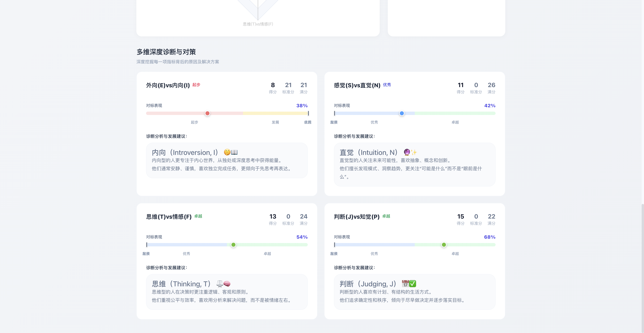Select the 思维(T)vs情感(F) card title
644x333 pixels.
169,217
